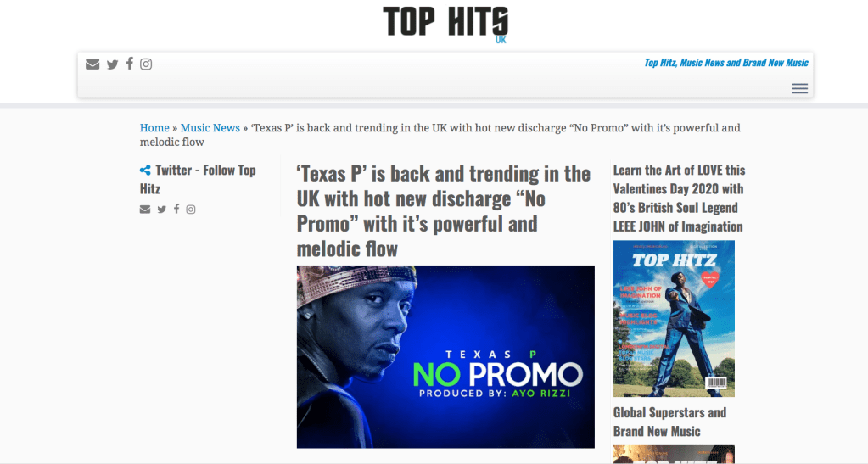Image resolution: width=868 pixels, height=464 pixels.
Task: Expand the hamburger navigation menu
Action: 799,88
